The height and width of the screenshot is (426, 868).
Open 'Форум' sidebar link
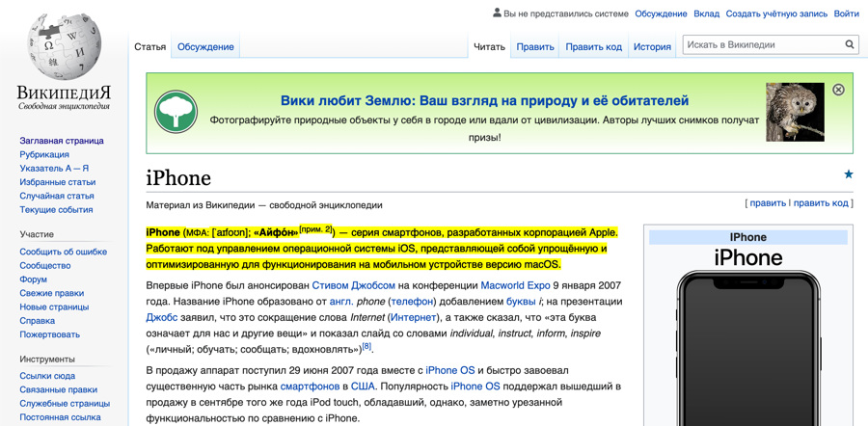pyautogui.click(x=33, y=280)
